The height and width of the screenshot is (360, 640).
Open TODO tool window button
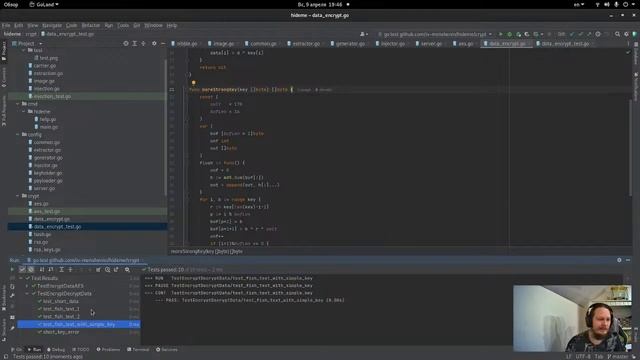pyautogui.click(x=81, y=350)
